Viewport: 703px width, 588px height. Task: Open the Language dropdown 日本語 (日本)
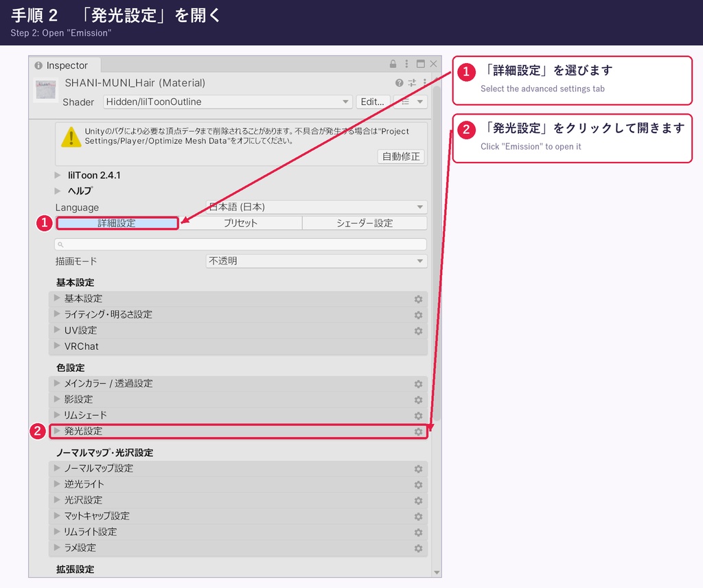click(x=316, y=207)
